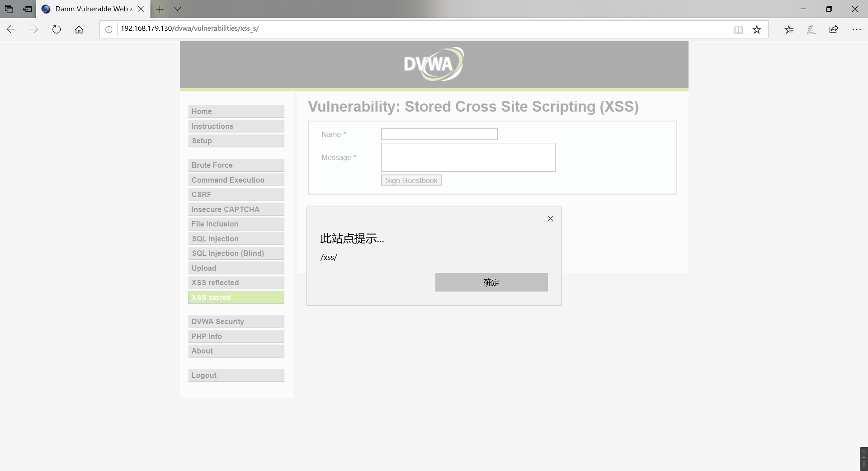
Task: Click the browser Back arrow
Action: coord(11,29)
